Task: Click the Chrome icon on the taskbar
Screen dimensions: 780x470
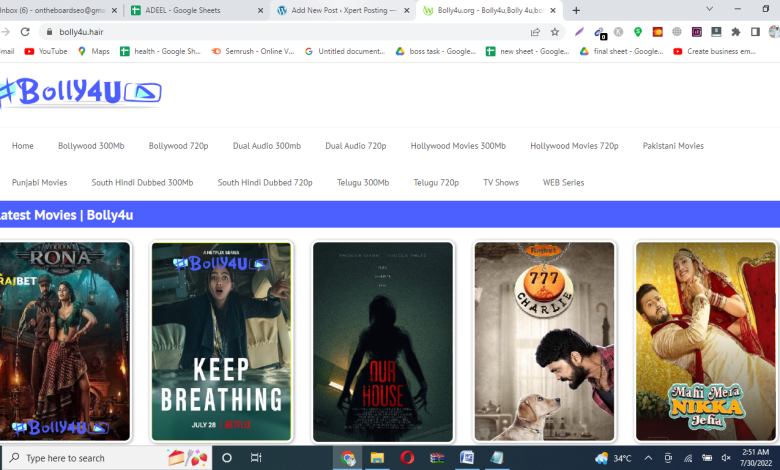Action: [x=348, y=458]
